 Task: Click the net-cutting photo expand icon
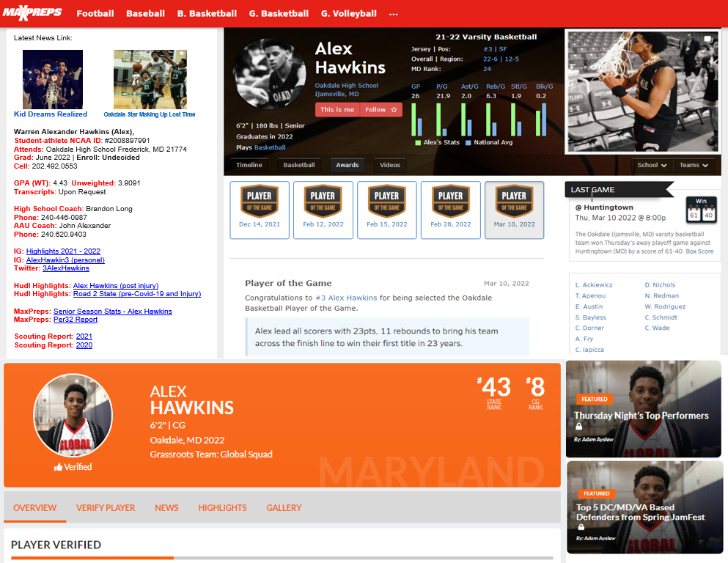click(708, 40)
